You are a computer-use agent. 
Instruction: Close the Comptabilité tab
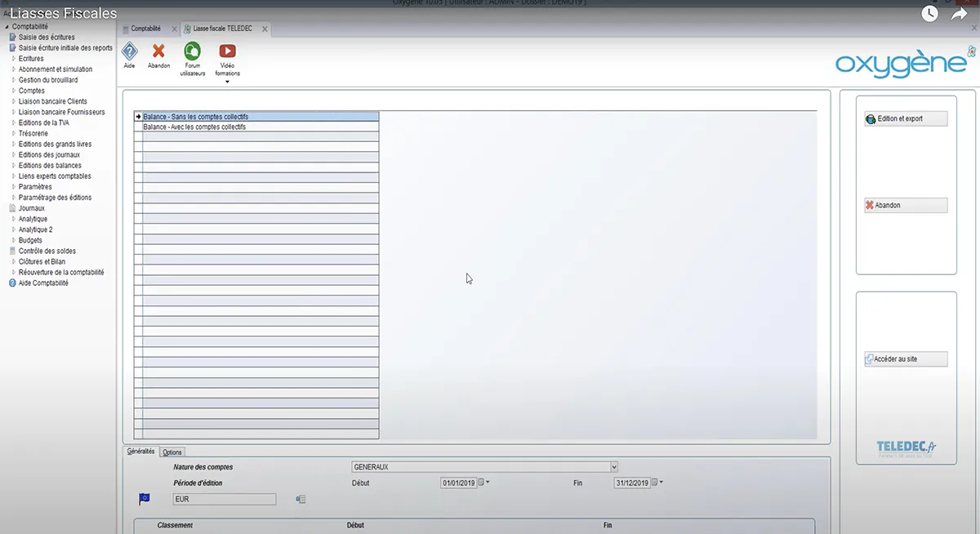[174, 29]
